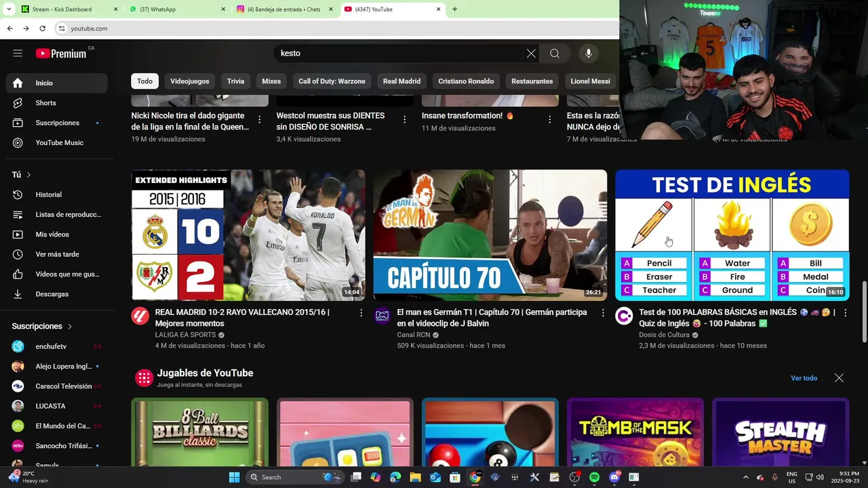This screenshot has width=868, height=488.
Task: Open Spotify from the taskbar
Action: click(594, 477)
